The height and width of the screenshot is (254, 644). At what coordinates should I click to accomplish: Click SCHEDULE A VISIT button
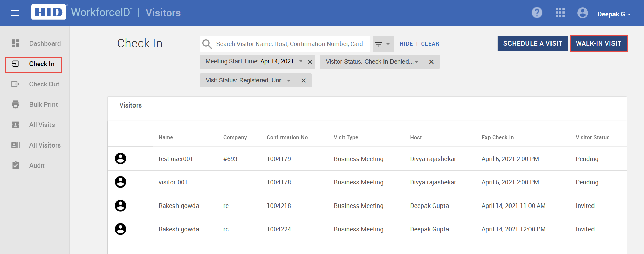[533, 43]
